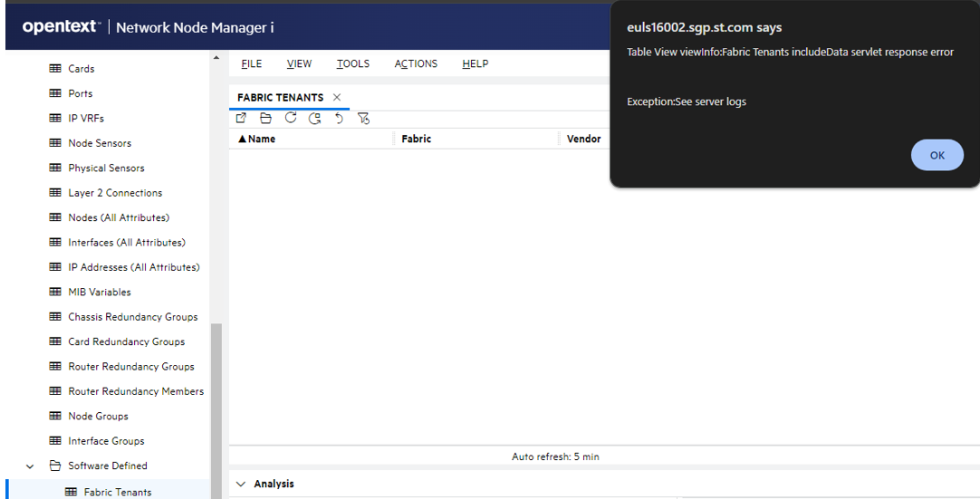This screenshot has height=499, width=980.
Task: Open Nodes (All Attributes) view
Action: (x=119, y=217)
